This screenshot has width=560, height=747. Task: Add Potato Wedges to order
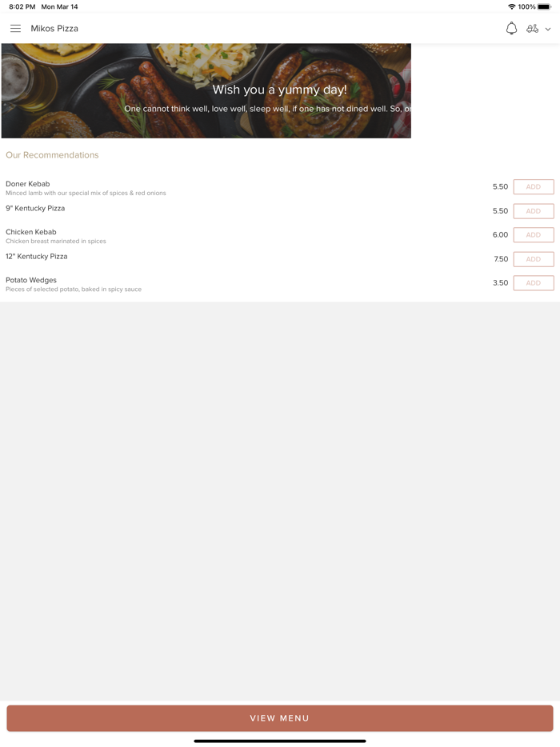(534, 283)
